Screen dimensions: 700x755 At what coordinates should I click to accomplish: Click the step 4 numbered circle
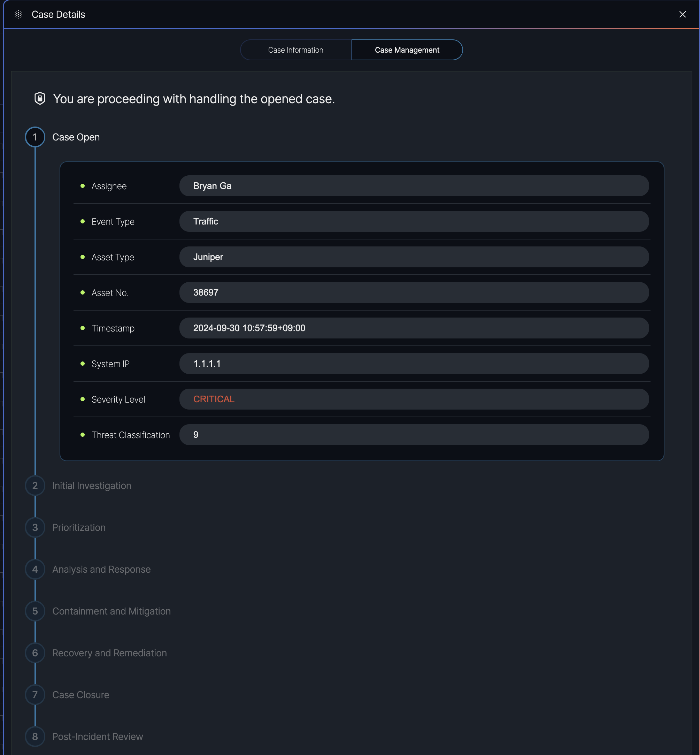(x=35, y=569)
